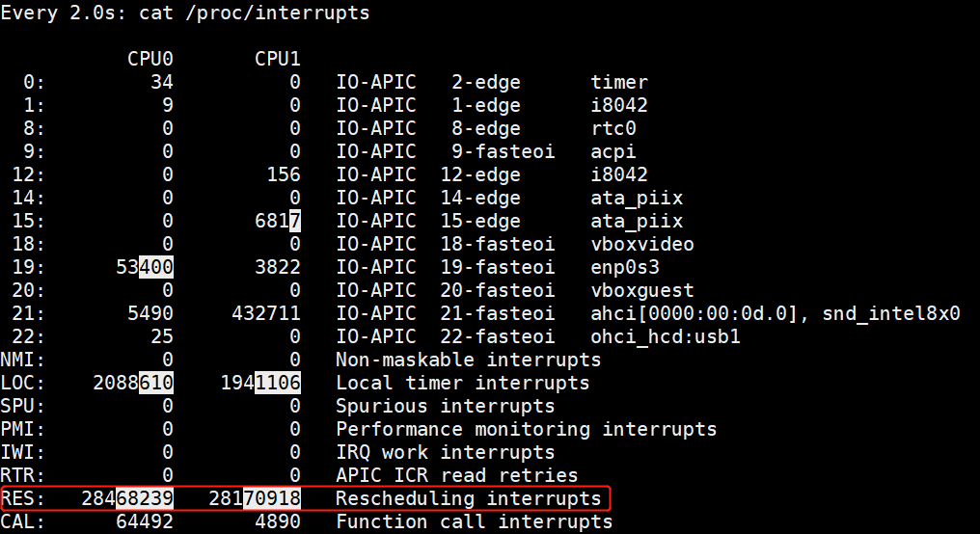Viewport: 980px width, 534px height.
Task: Click 'Performance monitoring interrupts' description
Action: pos(527,429)
